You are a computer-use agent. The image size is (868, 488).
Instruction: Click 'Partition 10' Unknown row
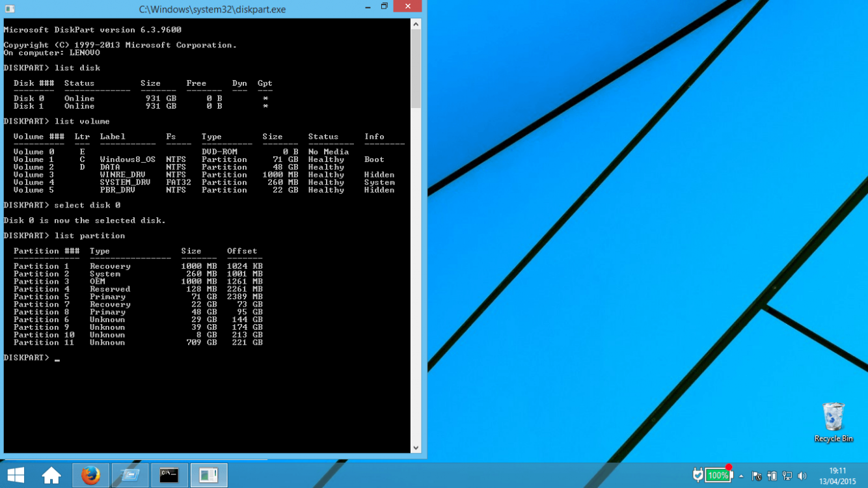click(x=138, y=335)
